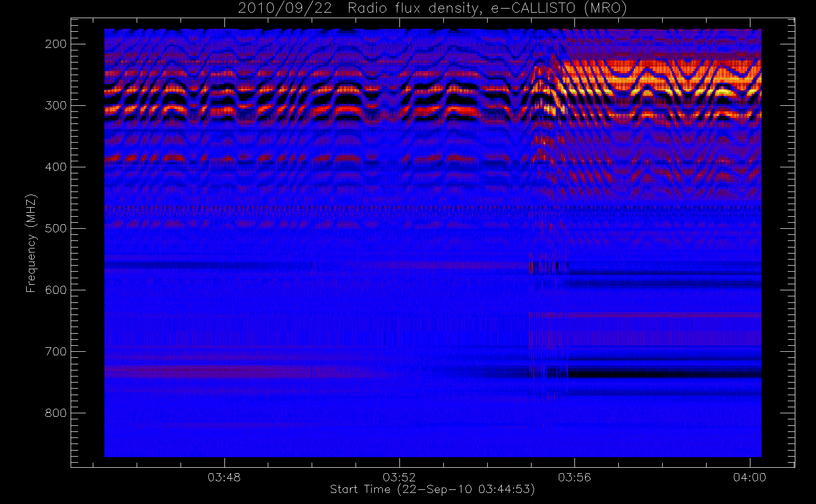Click the date "2010/09/22" in title
This screenshot has width=816, height=504.
tap(285, 9)
